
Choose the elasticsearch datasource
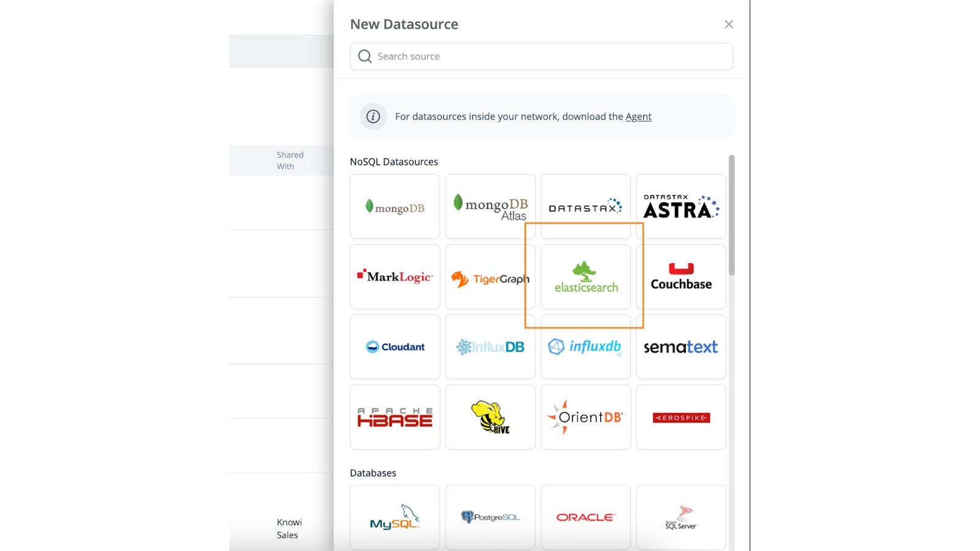pos(586,277)
